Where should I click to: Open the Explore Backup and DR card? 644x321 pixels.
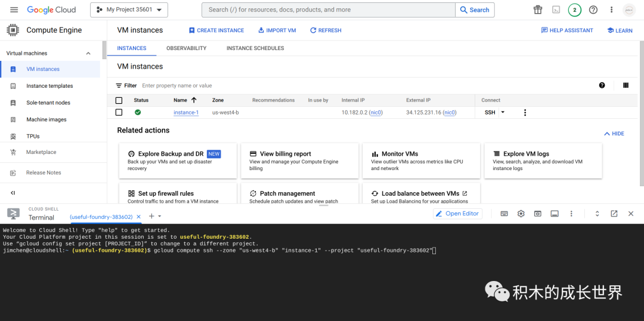(178, 160)
